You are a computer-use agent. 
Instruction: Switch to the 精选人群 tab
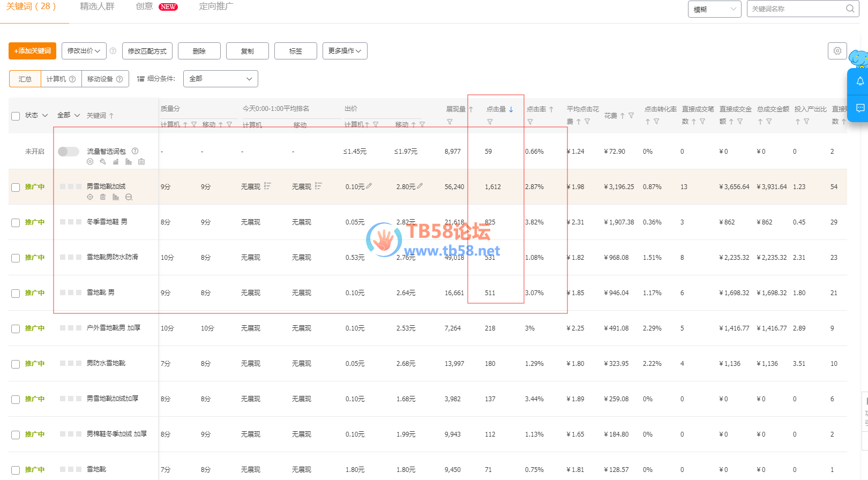tap(97, 6)
